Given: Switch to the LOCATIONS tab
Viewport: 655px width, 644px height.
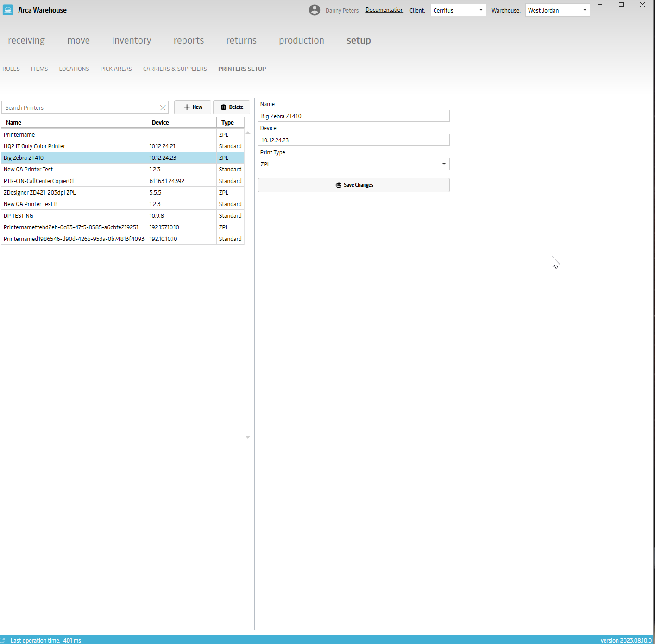Looking at the screenshot, I should coord(74,69).
